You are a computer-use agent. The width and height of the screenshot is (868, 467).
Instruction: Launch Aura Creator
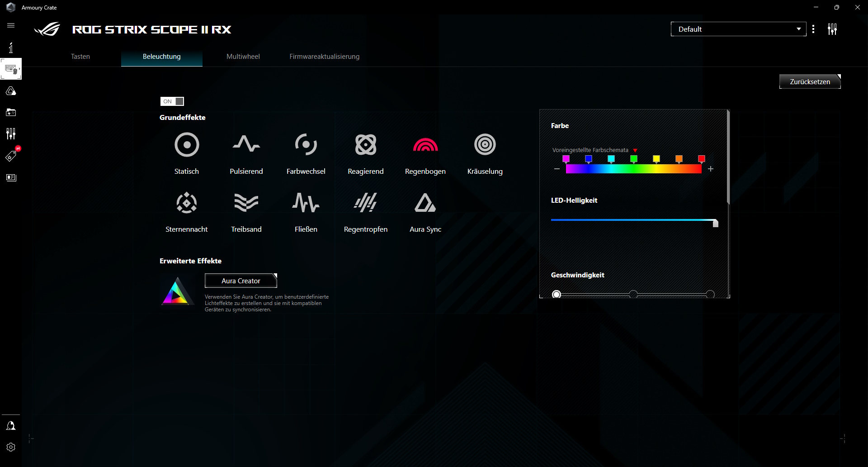(241, 281)
